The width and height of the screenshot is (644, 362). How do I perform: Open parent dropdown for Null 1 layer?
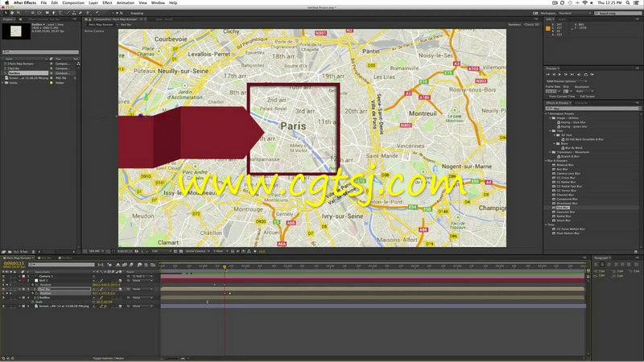[142, 280]
